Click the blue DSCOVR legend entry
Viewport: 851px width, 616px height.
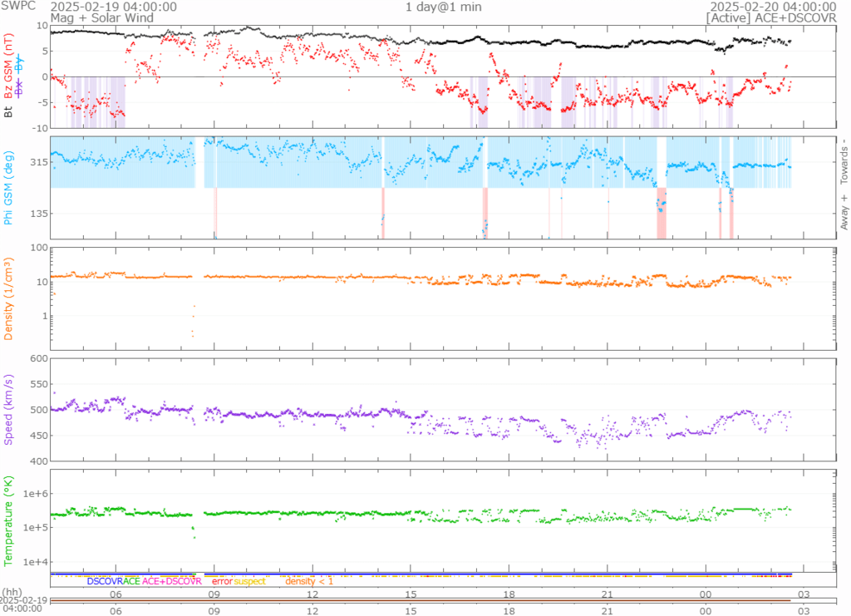coord(105,581)
